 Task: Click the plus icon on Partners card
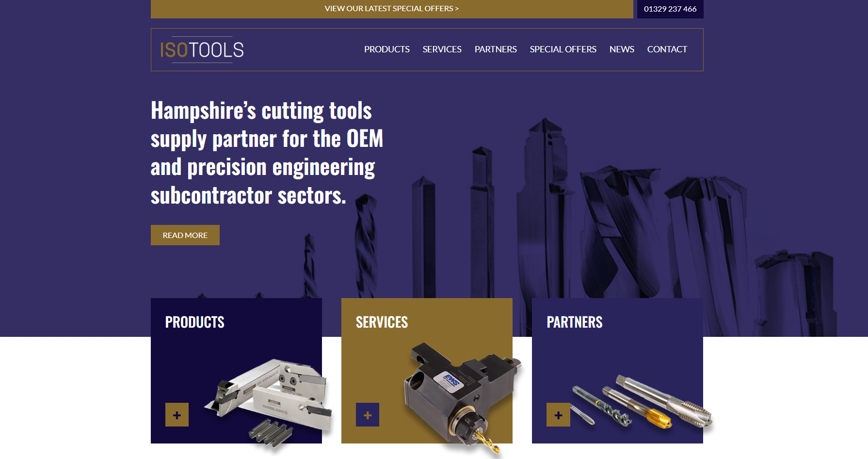click(x=558, y=415)
